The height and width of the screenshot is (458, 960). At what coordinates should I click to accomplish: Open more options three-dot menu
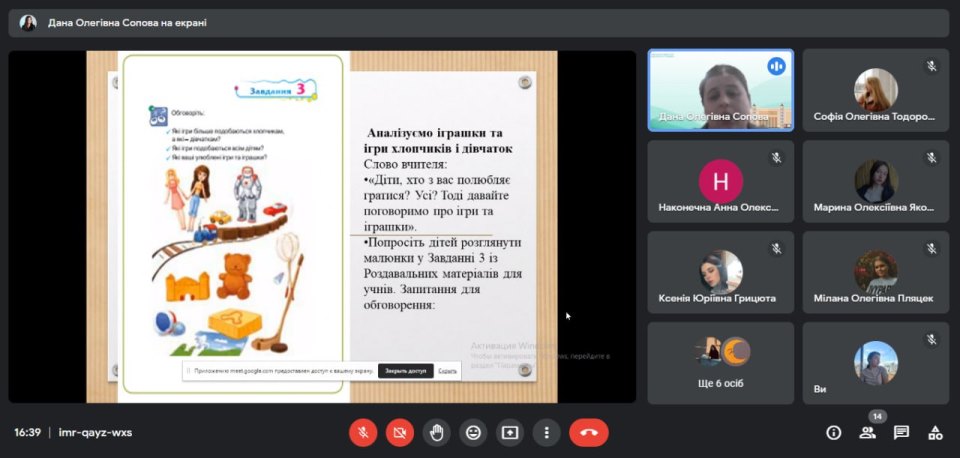tap(547, 433)
